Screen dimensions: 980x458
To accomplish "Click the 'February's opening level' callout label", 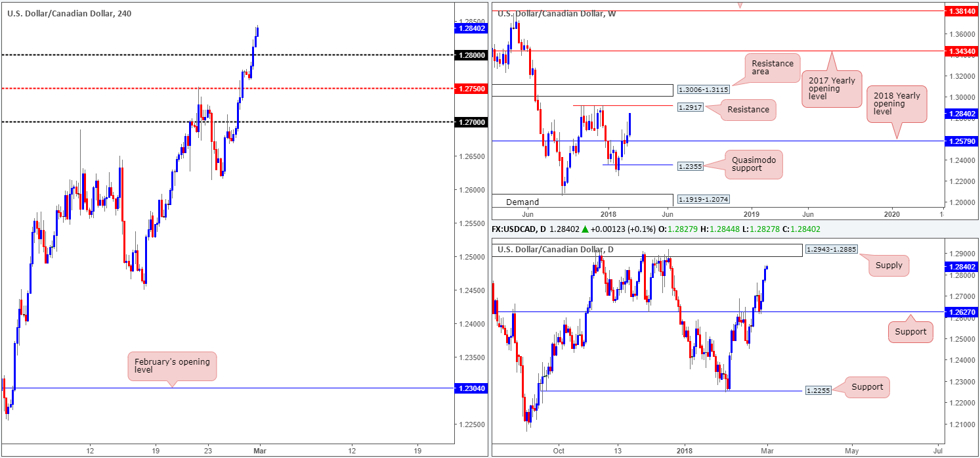I will (x=172, y=365).
